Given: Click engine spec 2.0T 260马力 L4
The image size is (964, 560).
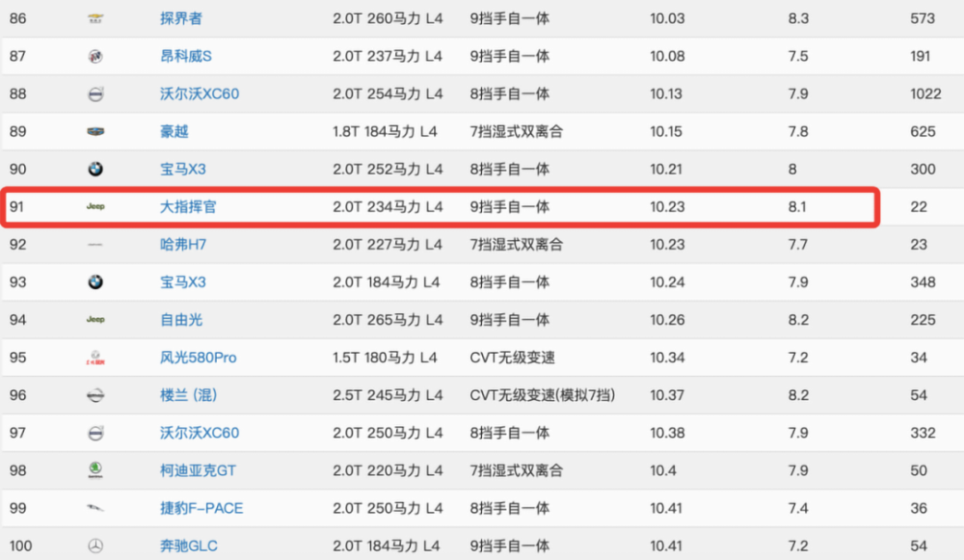Looking at the screenshot, I should tap(388, 18).
